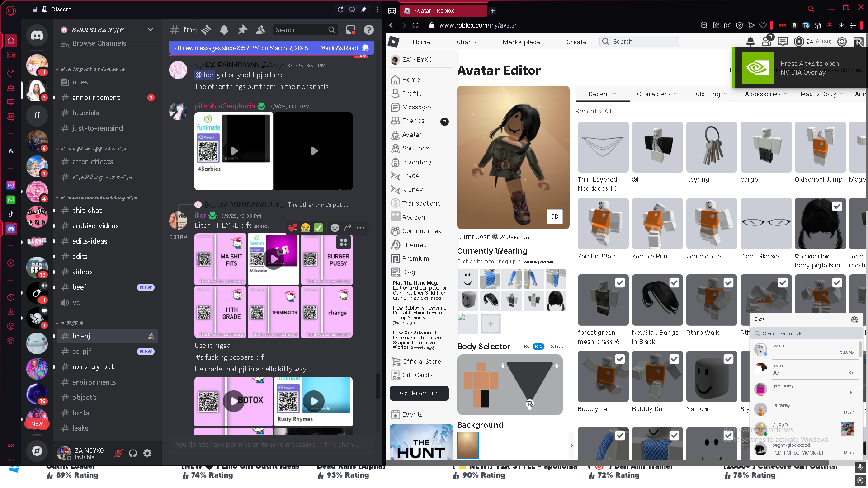Image resolution: width=868 pixels, height=488 pixels.
Task: Switch to the Characters tab
Action: point(656,94)
